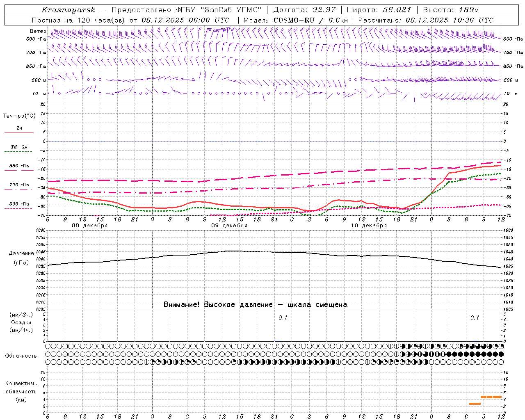Click the 10 декабря date label

pyautogui.click(x=369, y=226)
